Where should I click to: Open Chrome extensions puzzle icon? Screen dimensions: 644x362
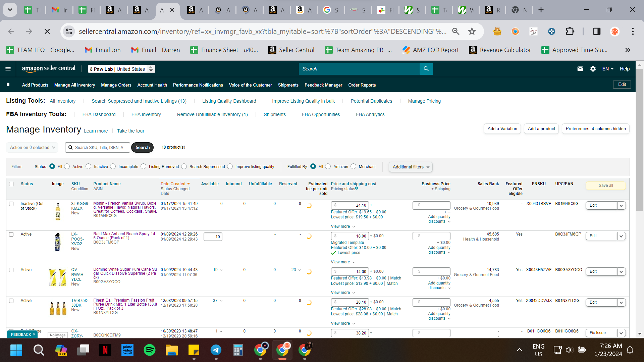(570, 31)
